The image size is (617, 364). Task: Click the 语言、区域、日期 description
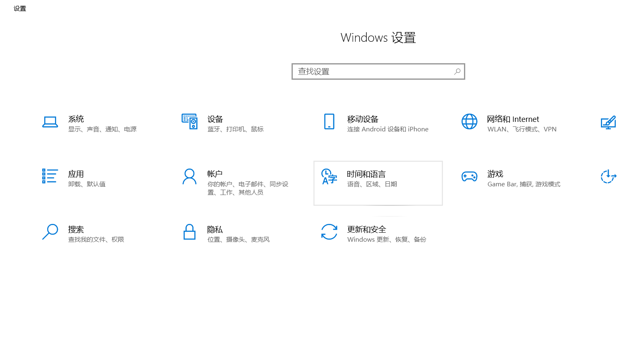(x=372, y=184)
